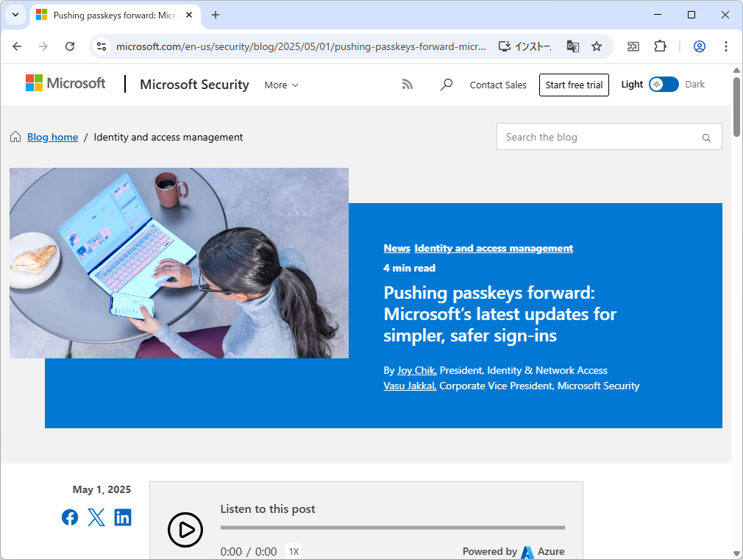Play the Listen to this post audio
This screenshot has width=743, height=560.
[x=185, y=530]
